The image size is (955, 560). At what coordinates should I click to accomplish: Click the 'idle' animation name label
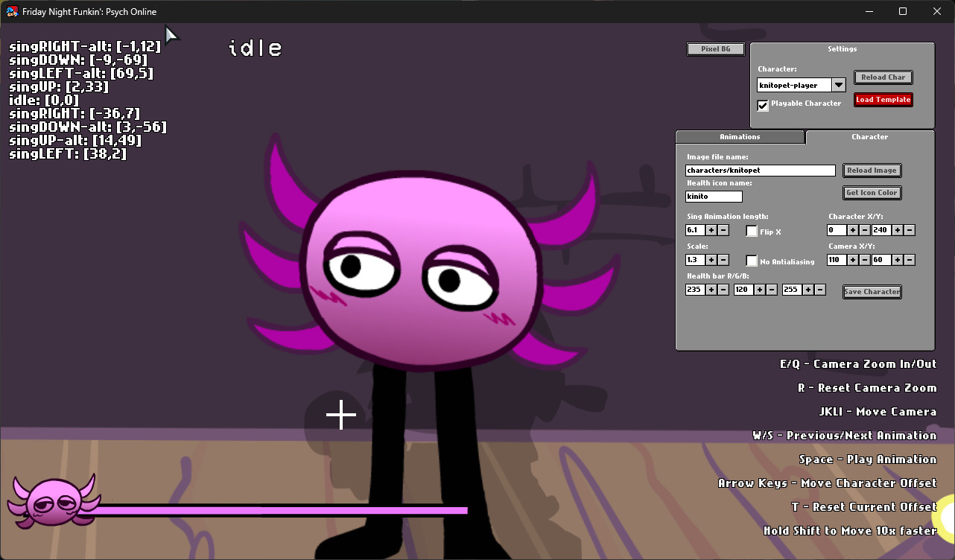[256, 48]
